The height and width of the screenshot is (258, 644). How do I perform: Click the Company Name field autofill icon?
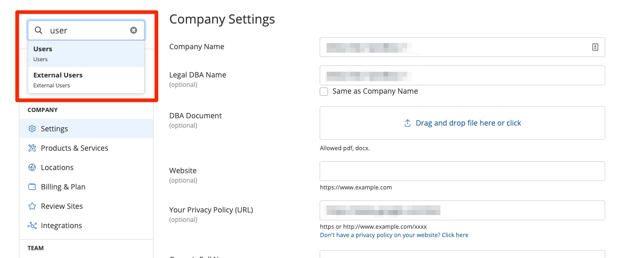coord(595,47)
